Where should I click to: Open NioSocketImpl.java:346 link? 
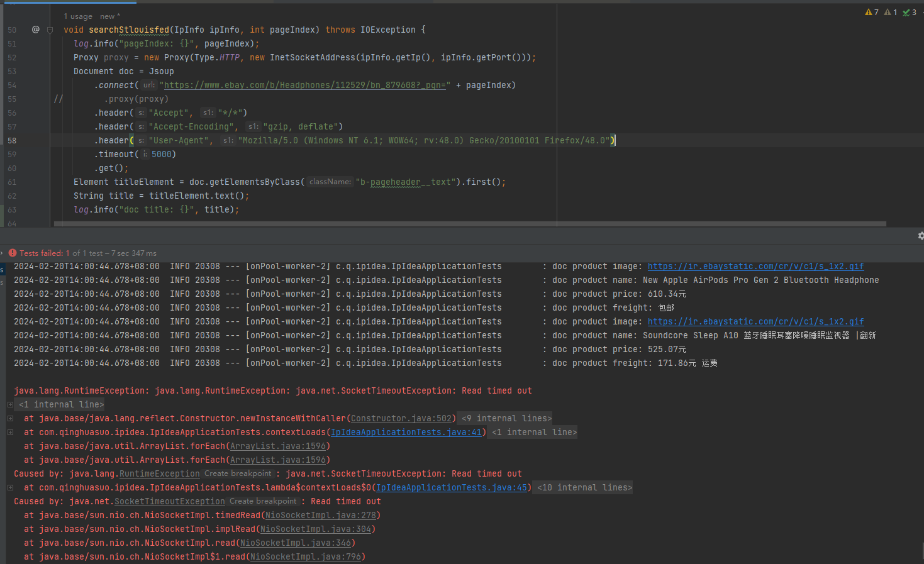[x=296, y=543]
